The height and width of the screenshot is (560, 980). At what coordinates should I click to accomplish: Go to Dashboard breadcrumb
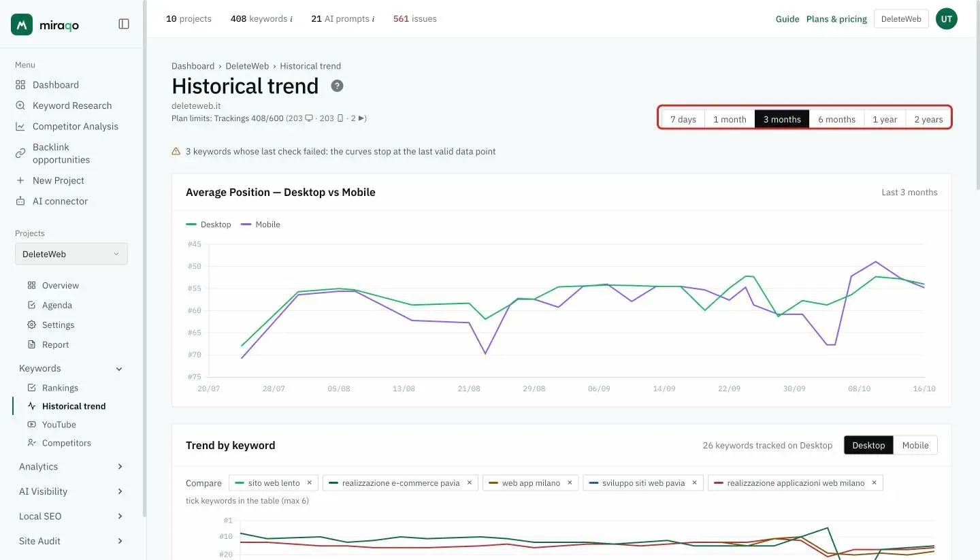click(193, 66)
